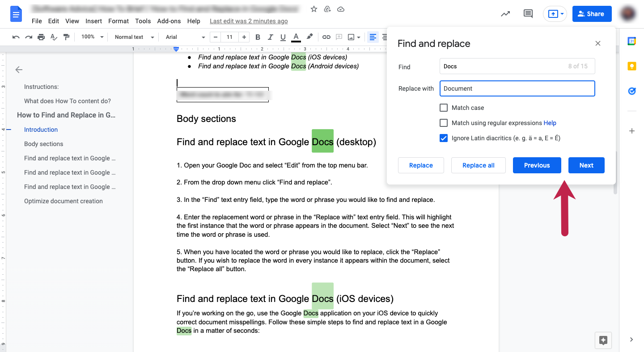Go to the Previous match
This screenshot has height=352, width=644.
coord(537,165)
